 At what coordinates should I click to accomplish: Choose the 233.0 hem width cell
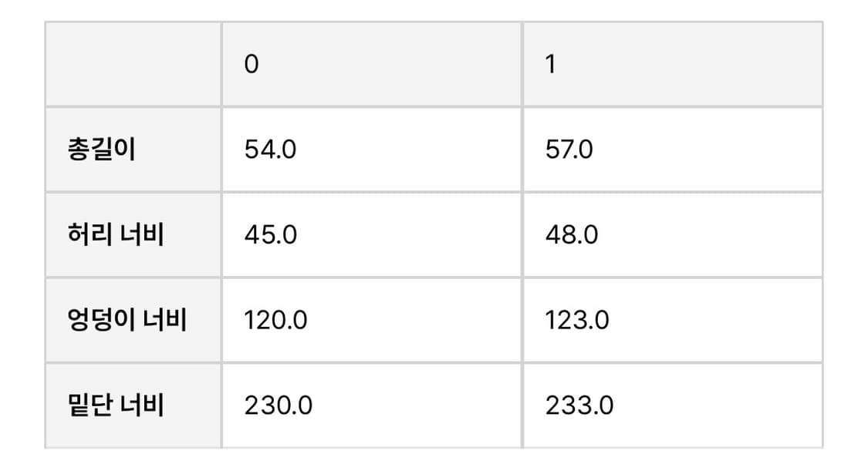[x=579, y=405]
